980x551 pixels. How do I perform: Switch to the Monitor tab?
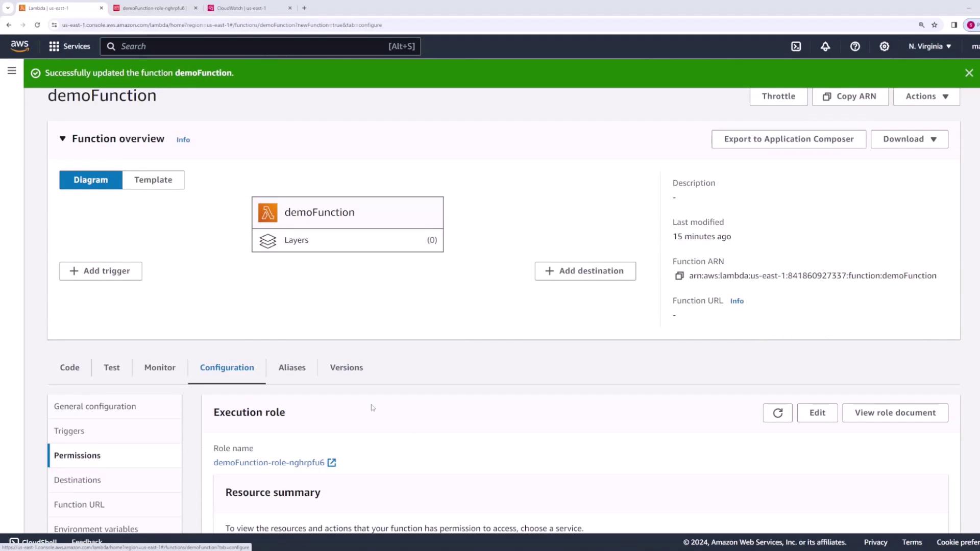click(x=160, y=367)
